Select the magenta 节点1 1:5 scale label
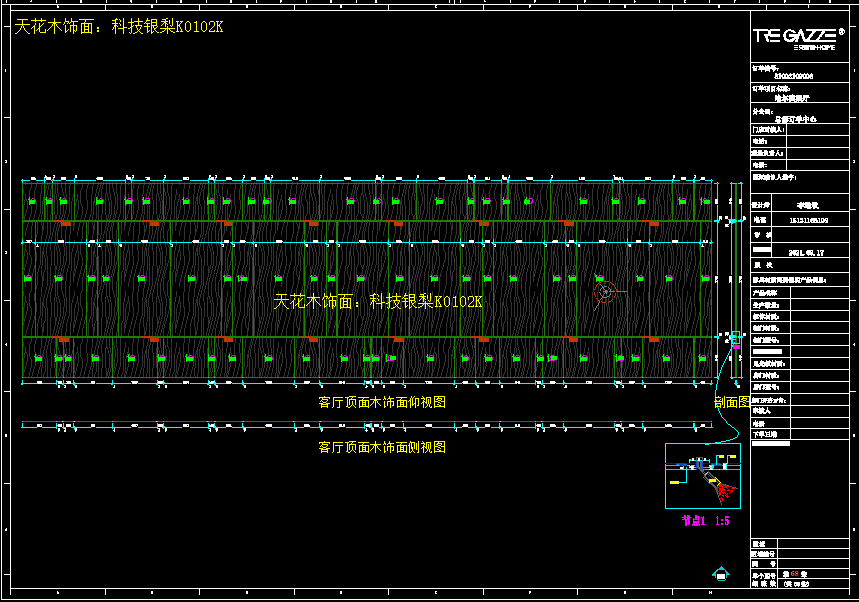This screenshot has width=859, height=602. point(705,521)
